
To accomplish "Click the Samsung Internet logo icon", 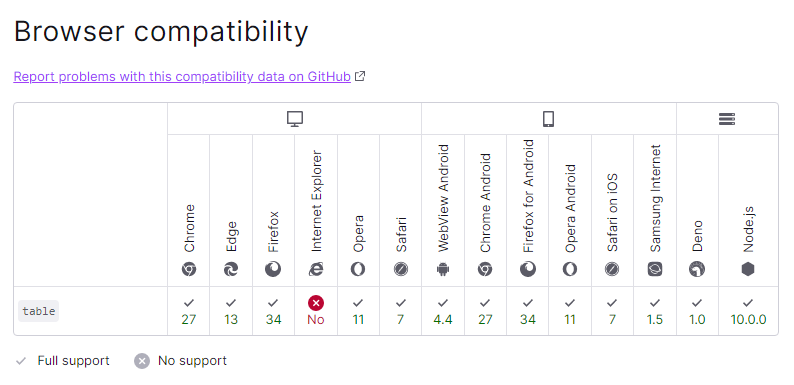I will click(x=655, y=269).
